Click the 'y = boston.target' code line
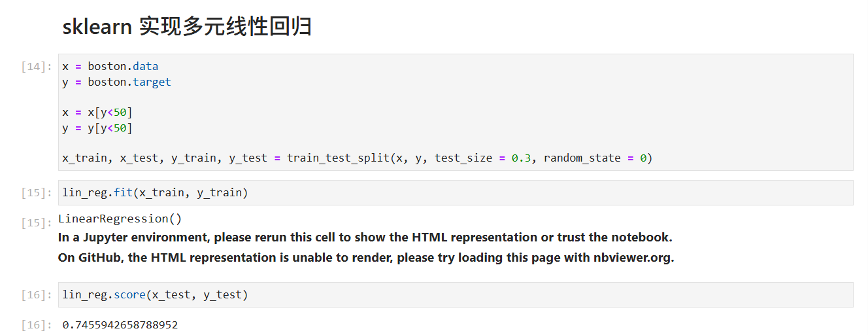 [117, 82]
